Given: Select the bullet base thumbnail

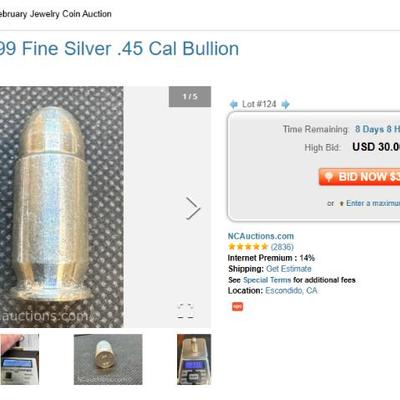Looking at the screenshot, I should tap(108, 359).
